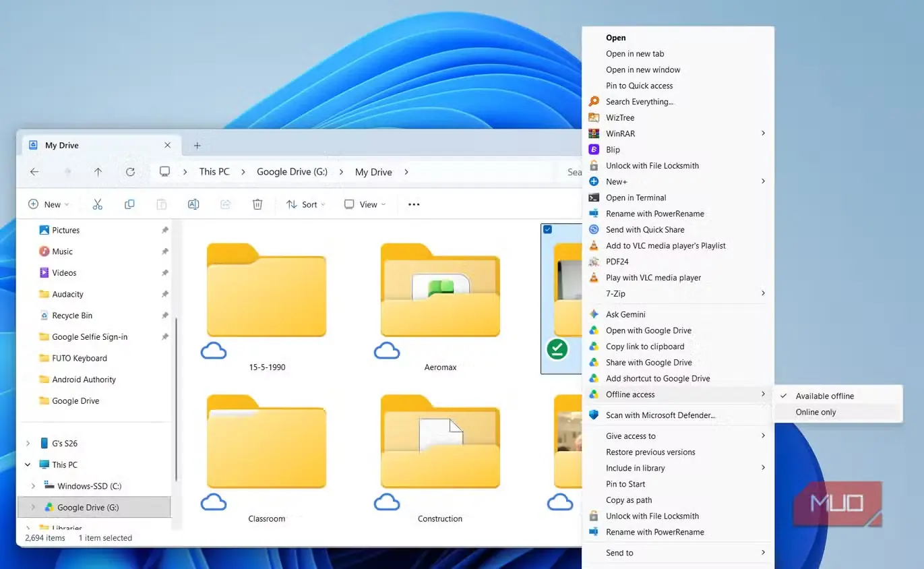Select the Classroom folder thumbnail

pyautogui.click(x=266, y=442)
